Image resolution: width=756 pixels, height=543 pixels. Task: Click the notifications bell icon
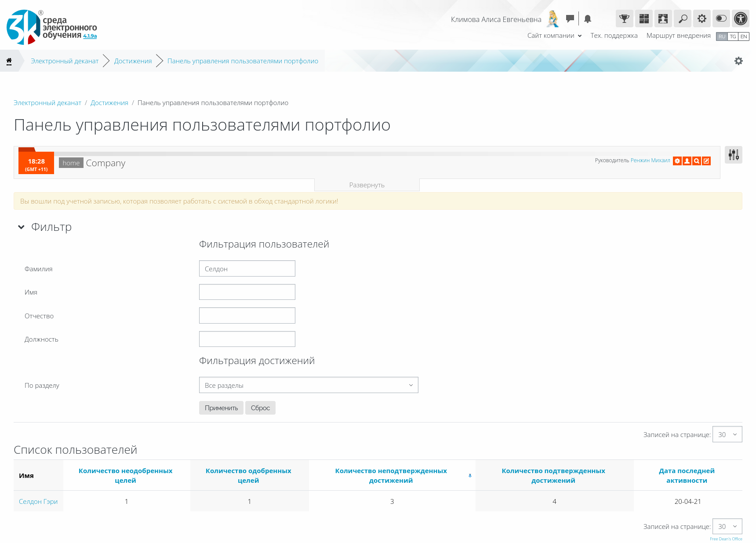click(x=588, y=19)
